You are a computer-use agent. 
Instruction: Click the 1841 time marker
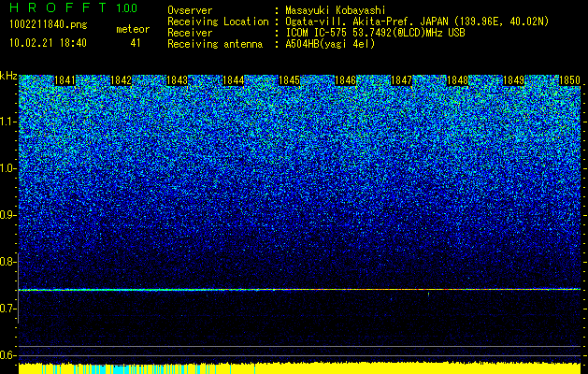click(65, 80)
